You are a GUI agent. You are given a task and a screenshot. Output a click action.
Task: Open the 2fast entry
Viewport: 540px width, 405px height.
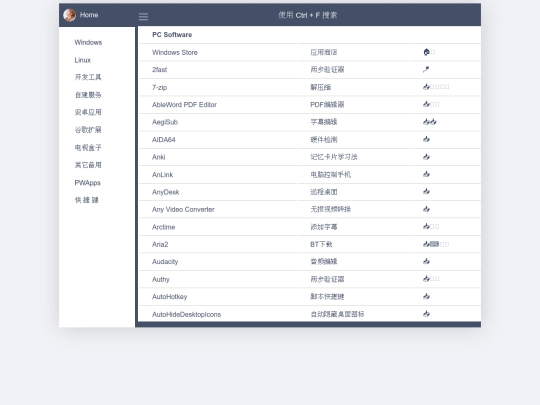tap(159, 70)
